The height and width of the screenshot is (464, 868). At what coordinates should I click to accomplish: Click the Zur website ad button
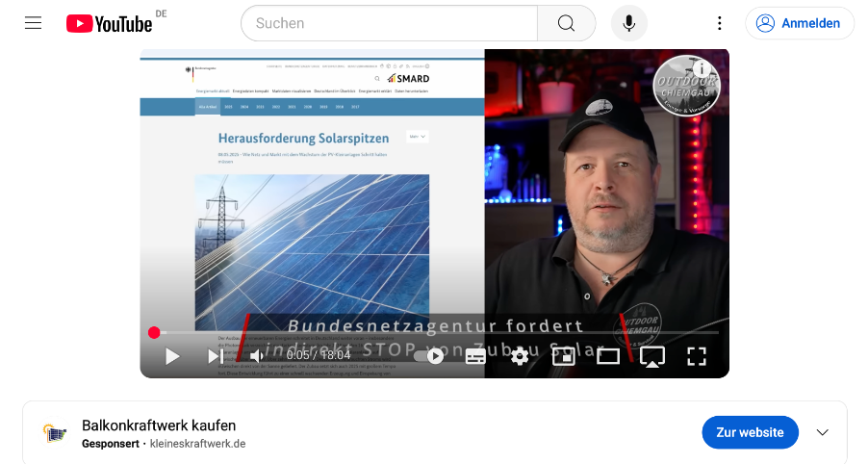pyautogui.click(x=750, y=432)
